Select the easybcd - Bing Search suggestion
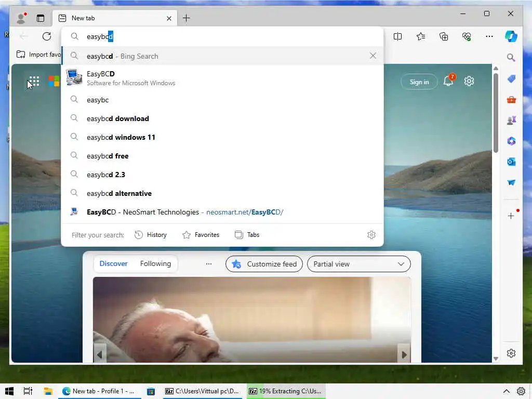Image resolution: width=532 pixels, height=399 pixels. (x=223, y=56)
